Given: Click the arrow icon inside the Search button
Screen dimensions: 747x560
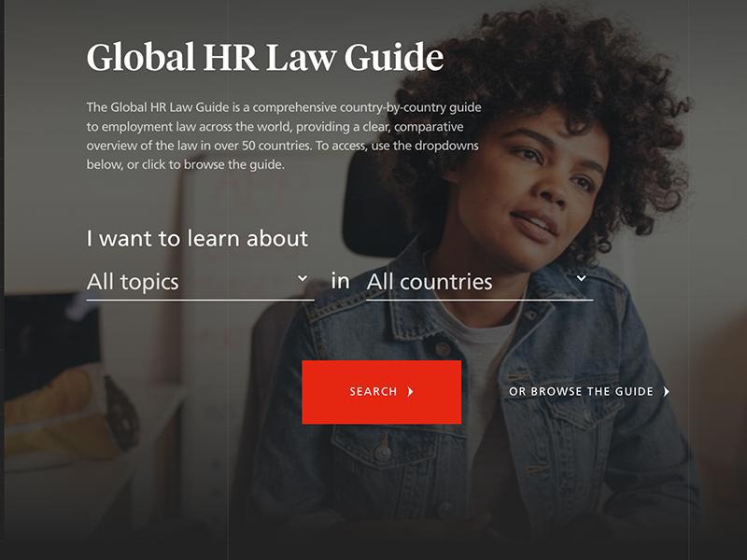Looking at the screenshot, I should point(411,392).
